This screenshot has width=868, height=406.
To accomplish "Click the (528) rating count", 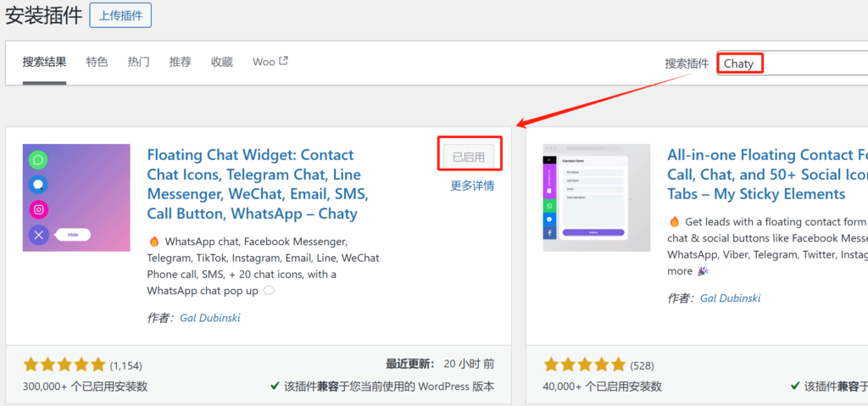I will (x=643, y=365).
